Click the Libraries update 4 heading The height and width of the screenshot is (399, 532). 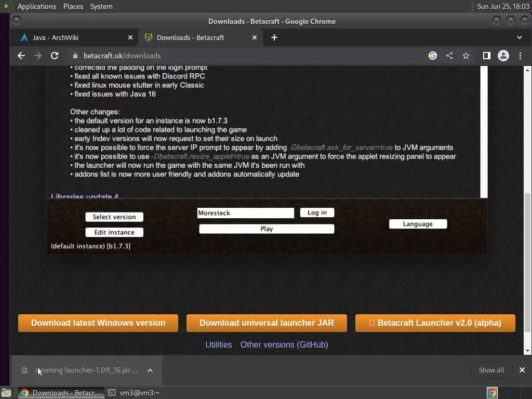[85, 196]
